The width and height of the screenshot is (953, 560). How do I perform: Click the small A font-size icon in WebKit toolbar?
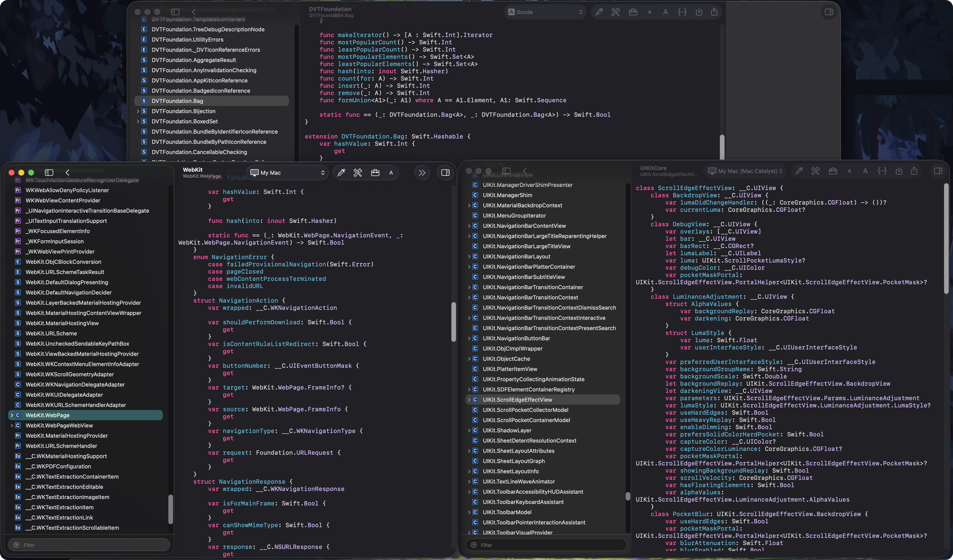[391, 172]
